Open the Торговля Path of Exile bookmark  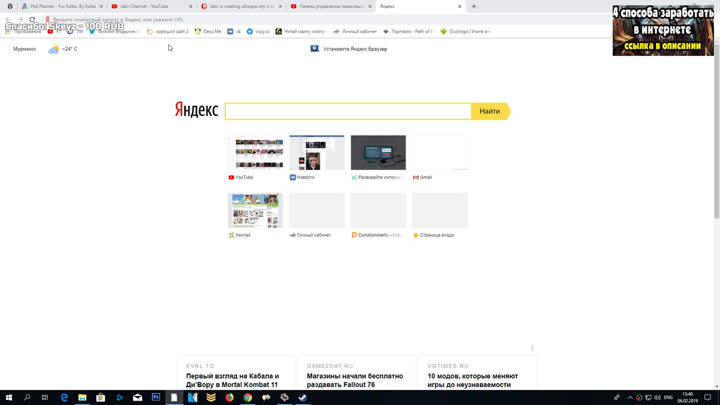point(407,31)
